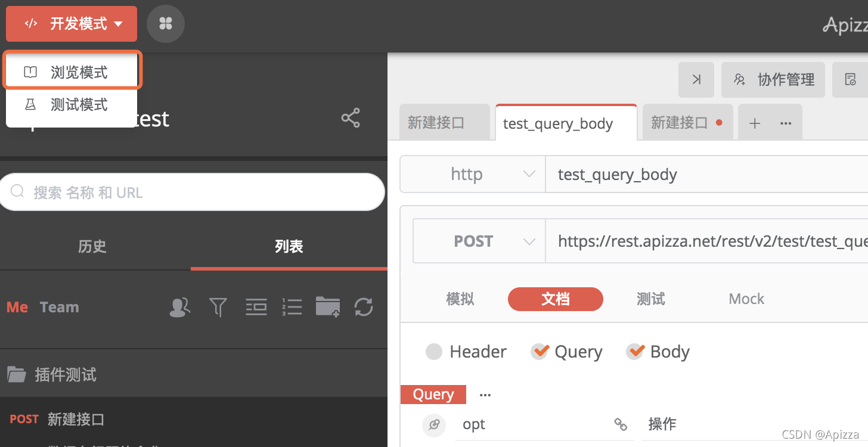Switch to the 列表 tab

coord(289,246)
